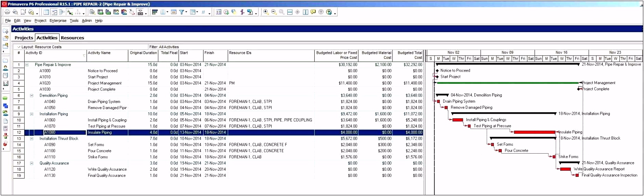Click the Filter funnel icon
This screenshot has height=196, width=644.
[181, 12]
